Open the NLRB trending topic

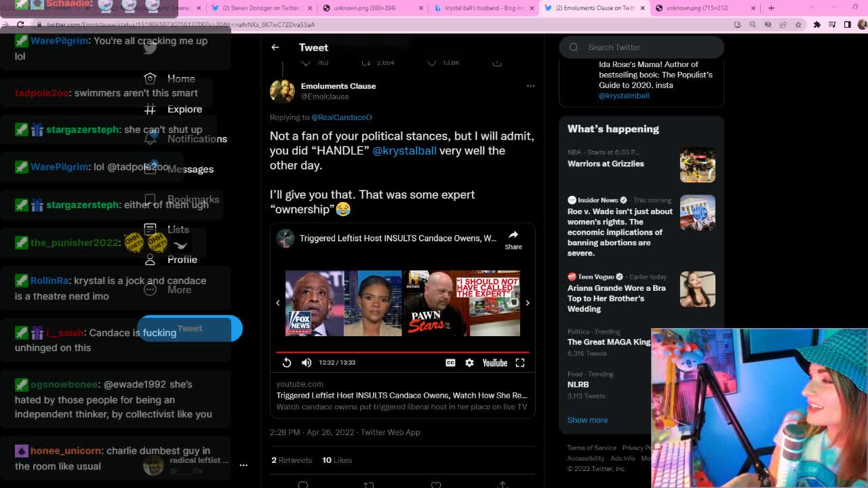[578, 384]
